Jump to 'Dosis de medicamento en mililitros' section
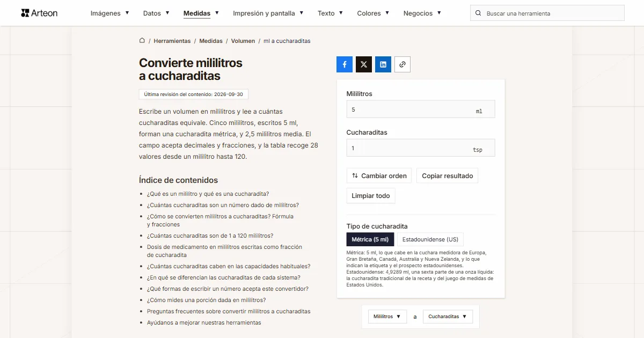Screen dimensions: 644x338 click(x=224, y=251)
